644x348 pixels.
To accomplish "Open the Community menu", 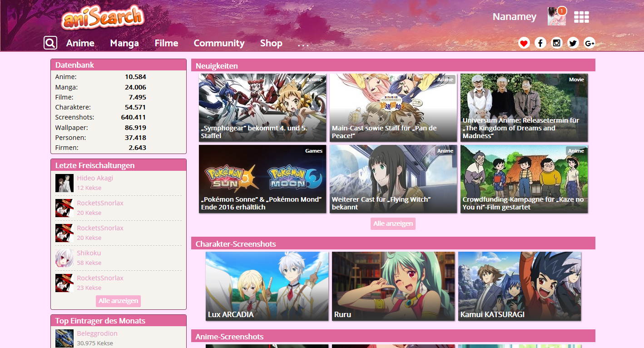I will point(219,43).
